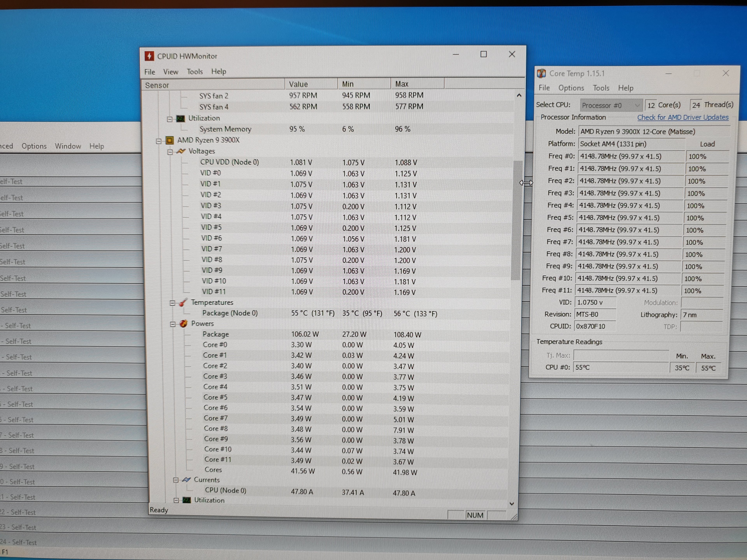The width and height of the screenshot is (747, 560).
Task: Click the Temperatures thermometer icon
Action: [183, 302]
